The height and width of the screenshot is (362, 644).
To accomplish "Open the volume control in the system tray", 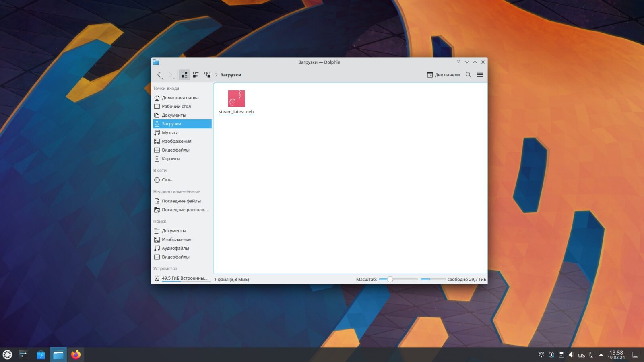I will coord(571,354).
